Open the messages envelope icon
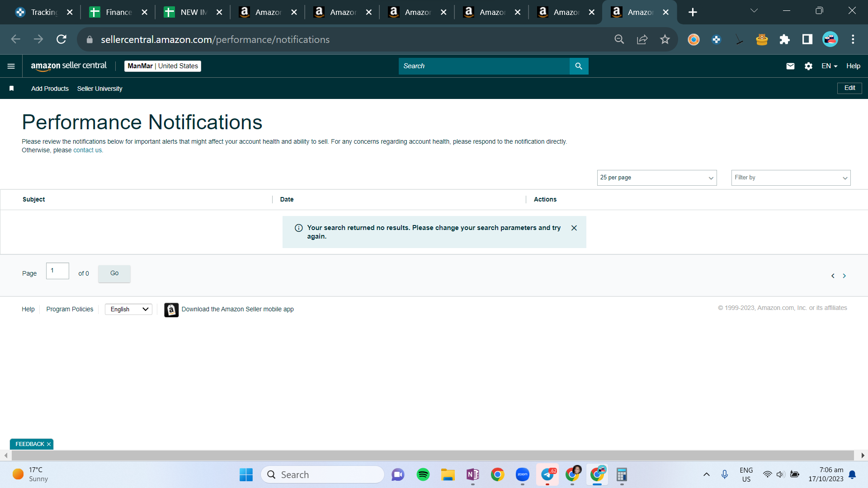 [x=790, y=66]
